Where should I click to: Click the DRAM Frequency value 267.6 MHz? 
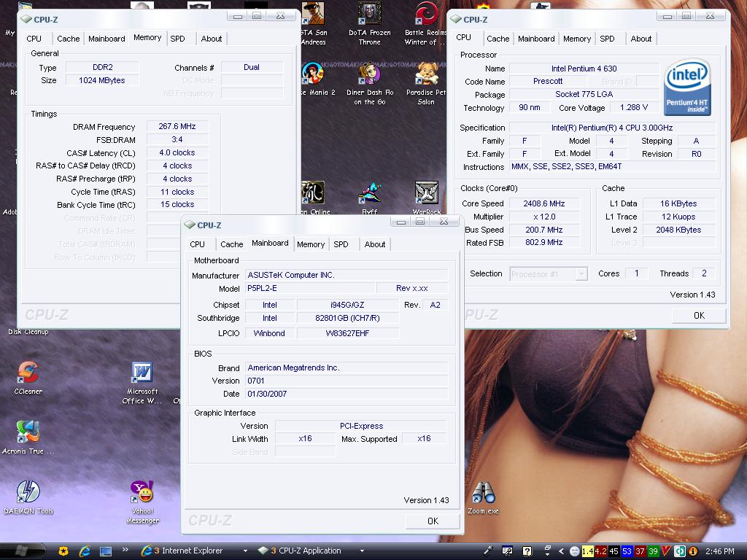point(177,126)
